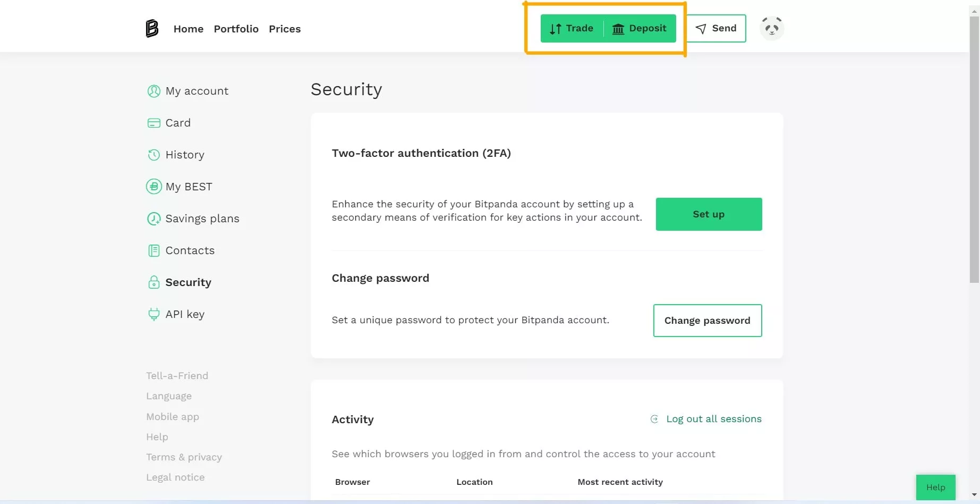Click the Change password button
The image size is (980, 504).
coord(708,321)
